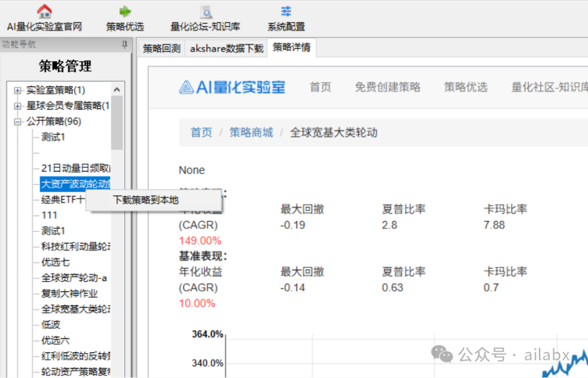The image size is (588, 378).
Task: Select the 优选六 strategy item
Action: tap(56, 340)
